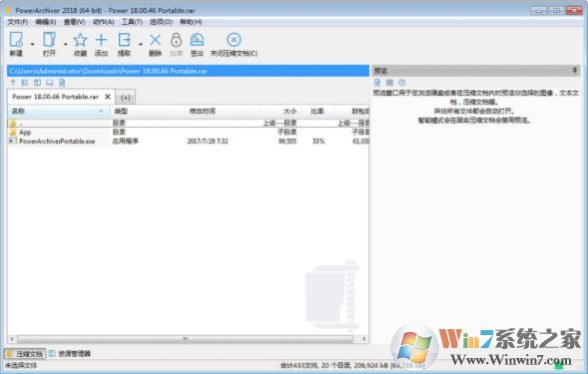Open the dropdown arrow next to 新建
Screen dimensions: 588x374
32,44
